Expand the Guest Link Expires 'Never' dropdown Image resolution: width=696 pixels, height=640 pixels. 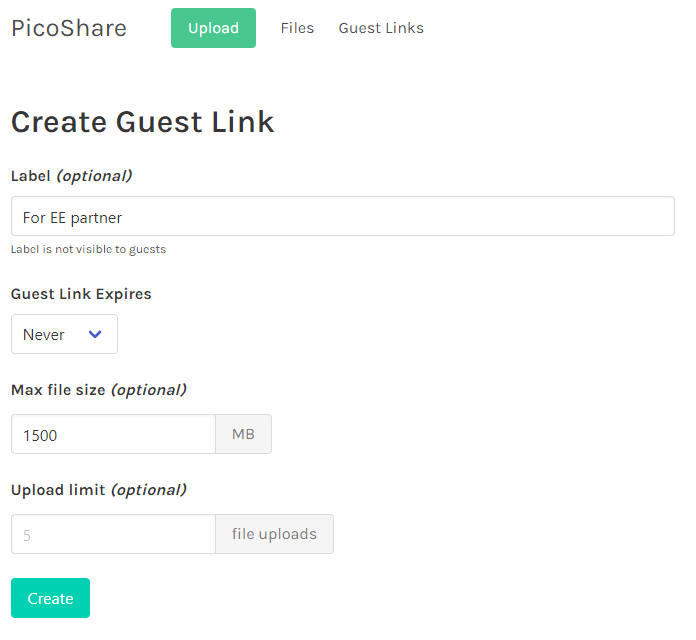coord(64,334)
